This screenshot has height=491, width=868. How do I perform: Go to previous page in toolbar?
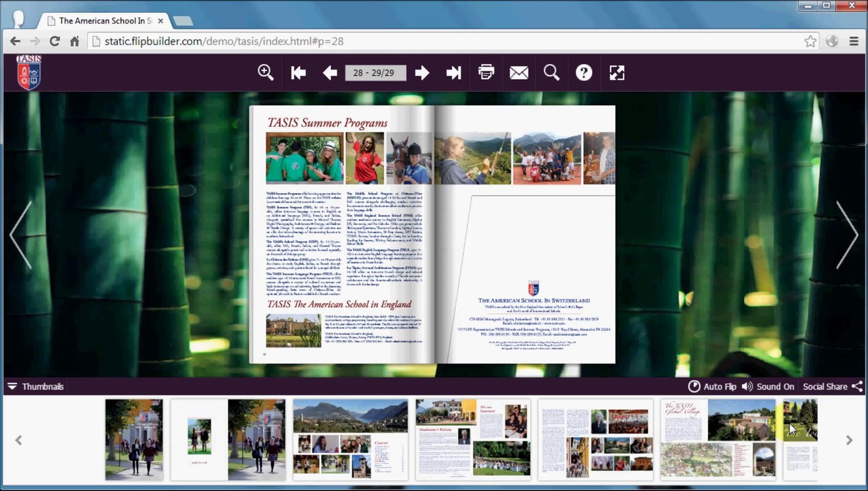pyautogui.click(x=330, y=73)
